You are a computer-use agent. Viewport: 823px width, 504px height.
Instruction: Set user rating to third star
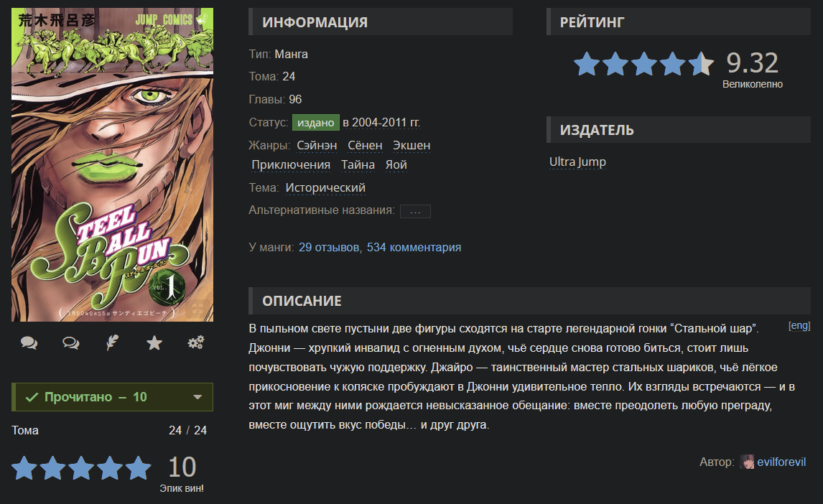pos(81,468)
